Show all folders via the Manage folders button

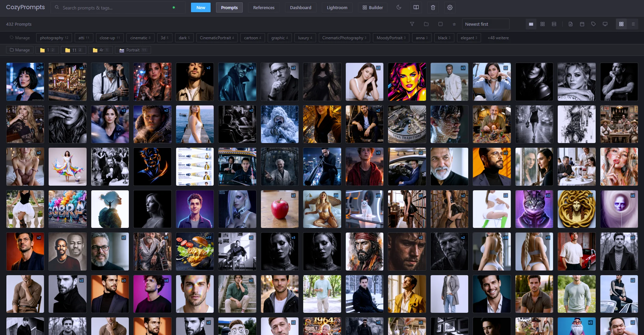click(20, 50)
